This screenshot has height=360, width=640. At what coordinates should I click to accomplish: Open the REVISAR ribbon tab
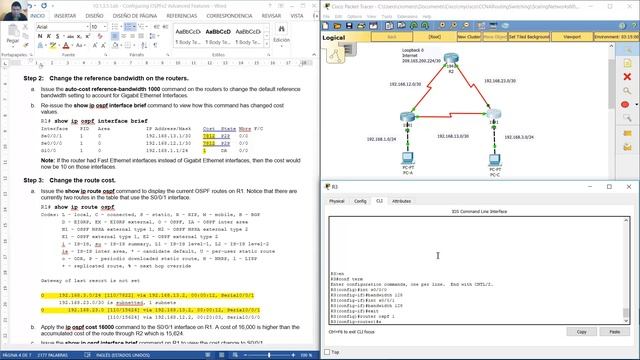click(271, 16)
